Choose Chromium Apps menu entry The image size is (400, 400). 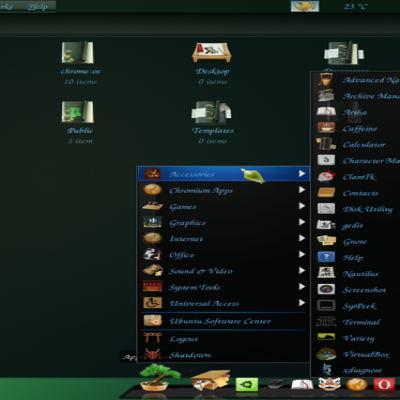(x=223, y=190)
